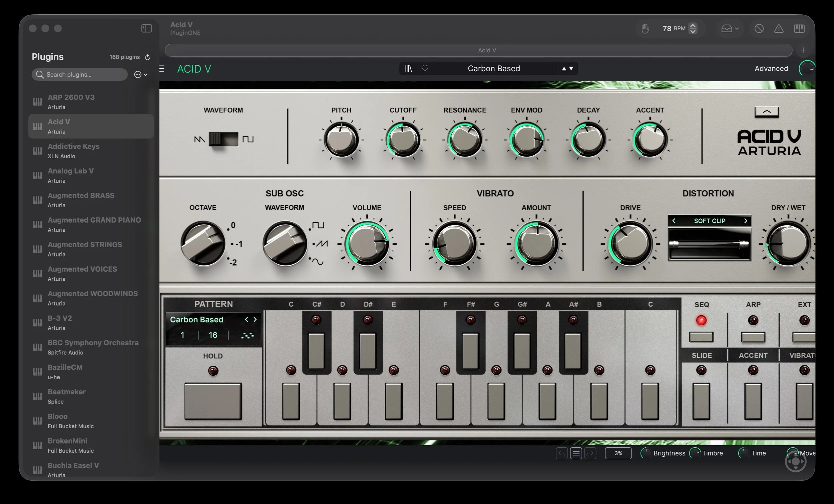Open the keyboard icon at top right
This screenshot has width=834, height=504.
799,29
